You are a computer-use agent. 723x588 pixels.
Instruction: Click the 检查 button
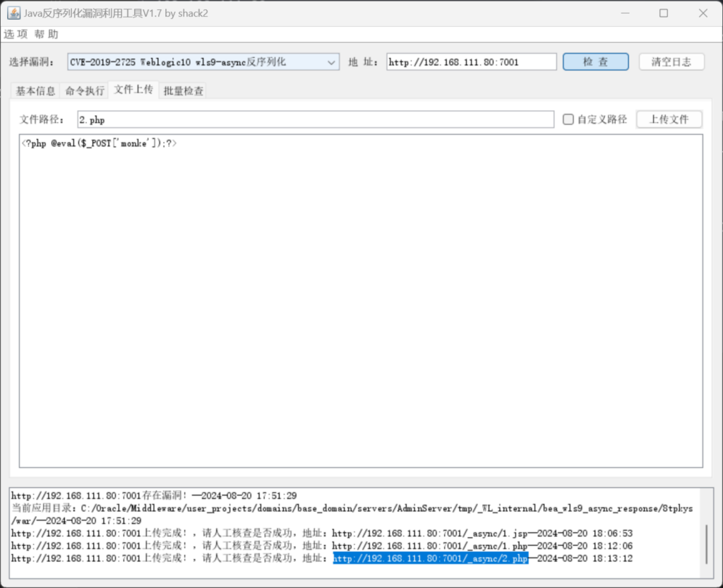coord(595,61)
